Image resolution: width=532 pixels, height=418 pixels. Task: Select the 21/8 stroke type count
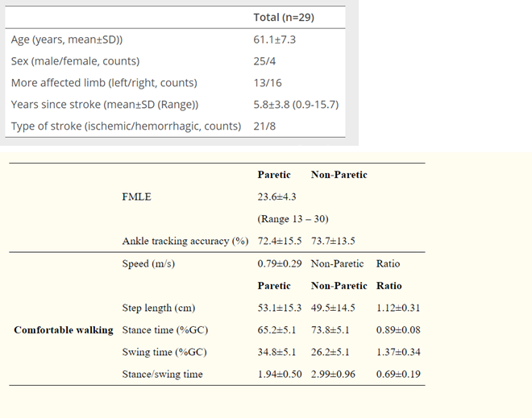point(264,126)
